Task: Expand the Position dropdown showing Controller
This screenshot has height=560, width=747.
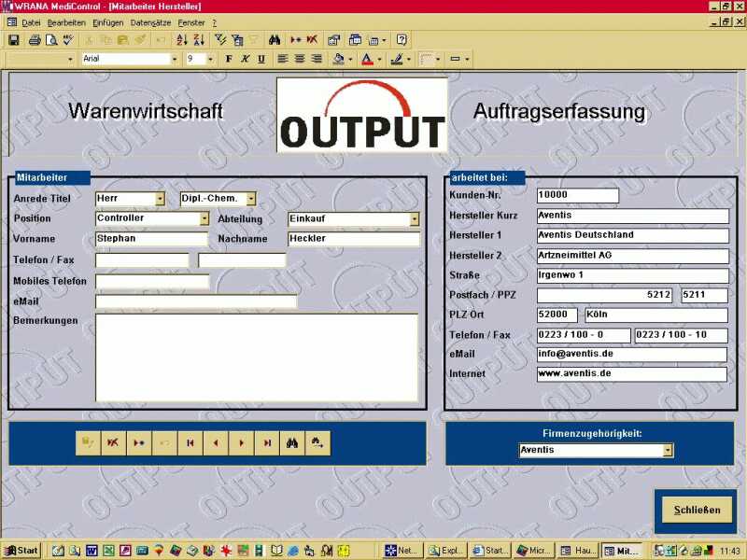Action: coord(204,218)
